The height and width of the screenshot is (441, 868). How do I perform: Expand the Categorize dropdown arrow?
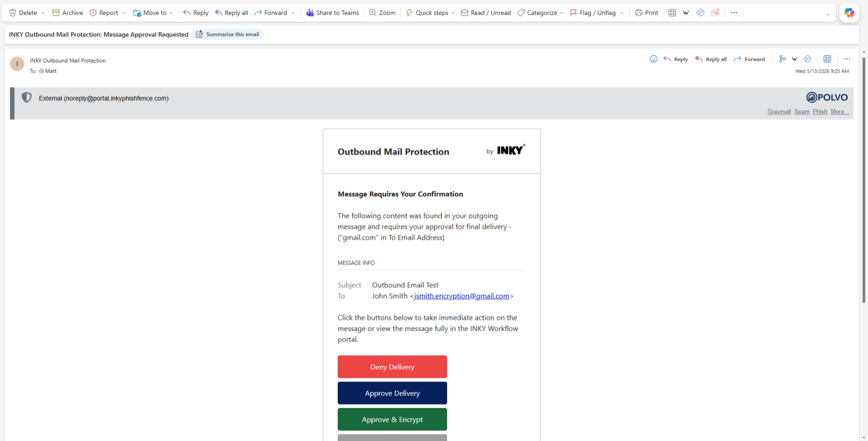pos(562,13)
